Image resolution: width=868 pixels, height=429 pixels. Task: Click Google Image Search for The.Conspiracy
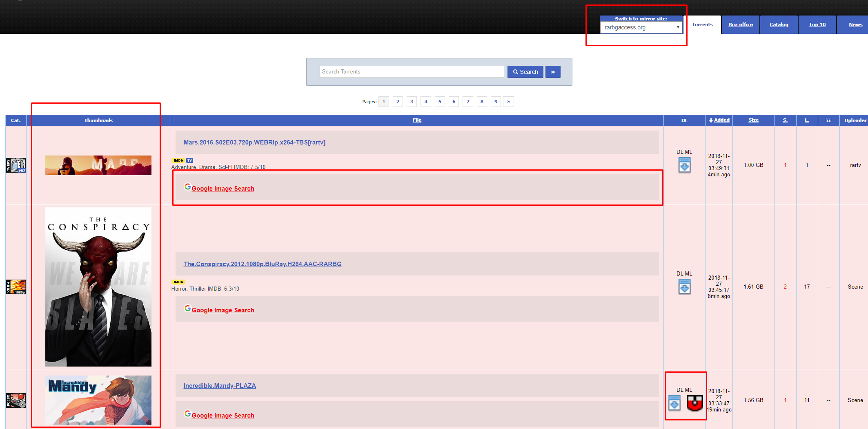223,310
